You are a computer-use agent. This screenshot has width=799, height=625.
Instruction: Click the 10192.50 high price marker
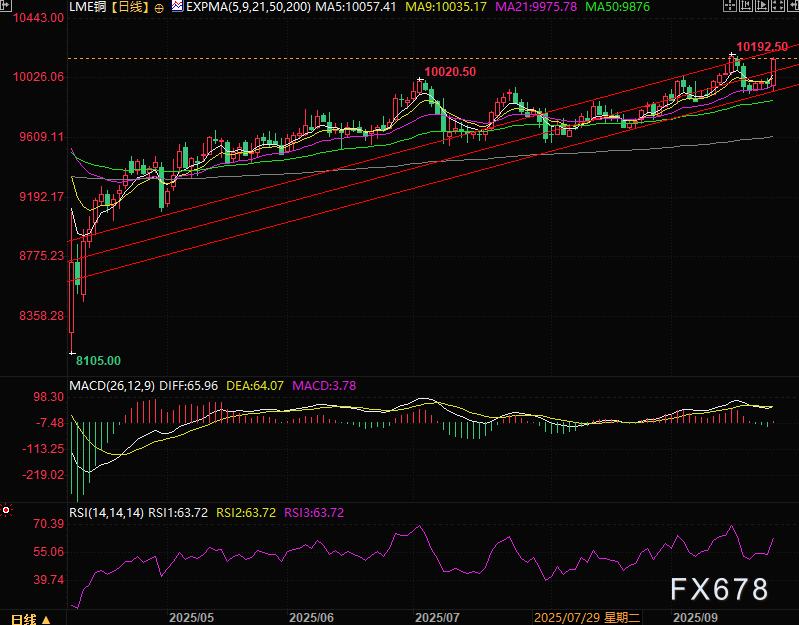[761, 47]
